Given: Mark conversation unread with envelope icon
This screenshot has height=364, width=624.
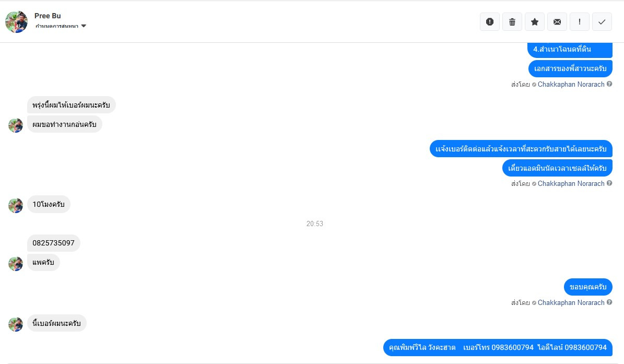Looking at the screenshot, I should [557, 22].
